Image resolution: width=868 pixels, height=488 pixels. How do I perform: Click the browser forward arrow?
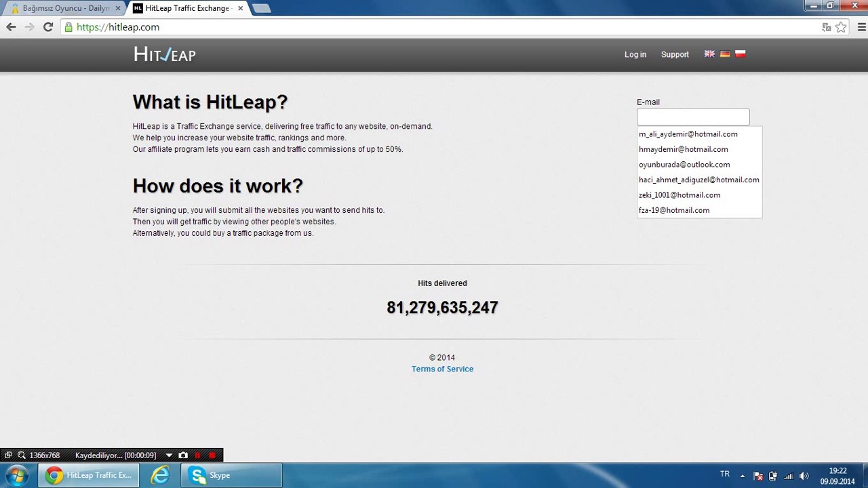tap(29, 27)
